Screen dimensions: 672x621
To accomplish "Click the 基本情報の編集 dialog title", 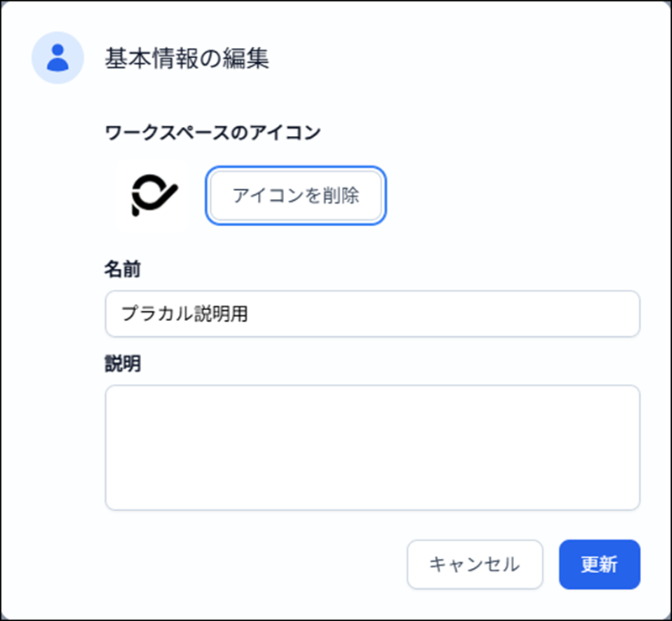I will (186, 59).
